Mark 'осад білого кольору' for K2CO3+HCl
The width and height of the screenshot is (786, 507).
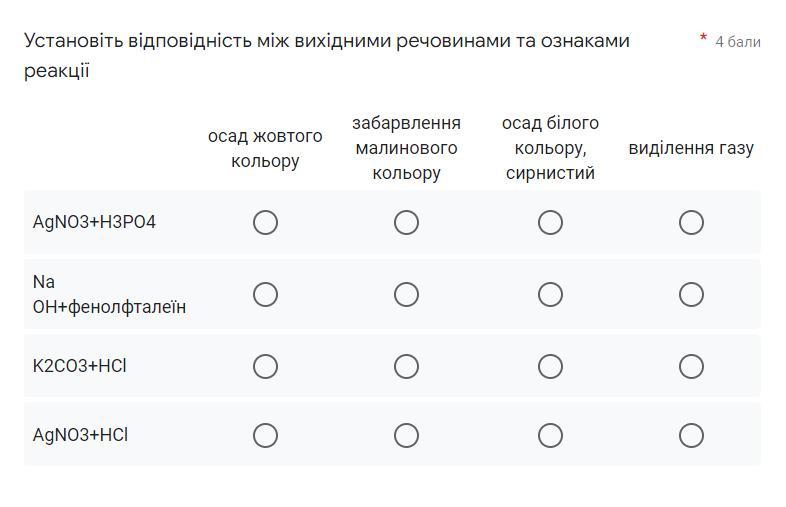point(550,366)
